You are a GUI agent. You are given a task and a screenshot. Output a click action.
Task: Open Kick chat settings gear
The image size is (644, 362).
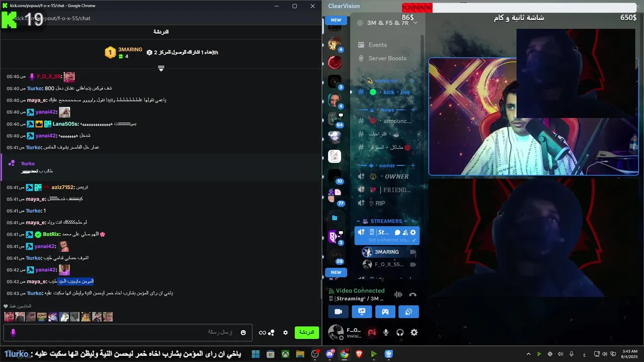point(285,332)
